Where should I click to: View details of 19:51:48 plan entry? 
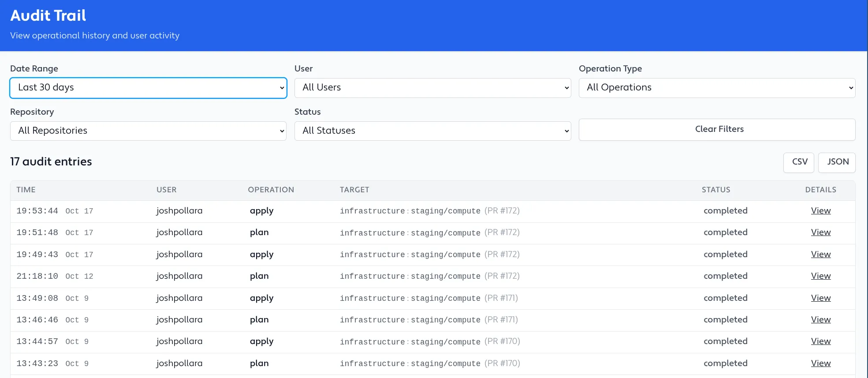[820, 232]
